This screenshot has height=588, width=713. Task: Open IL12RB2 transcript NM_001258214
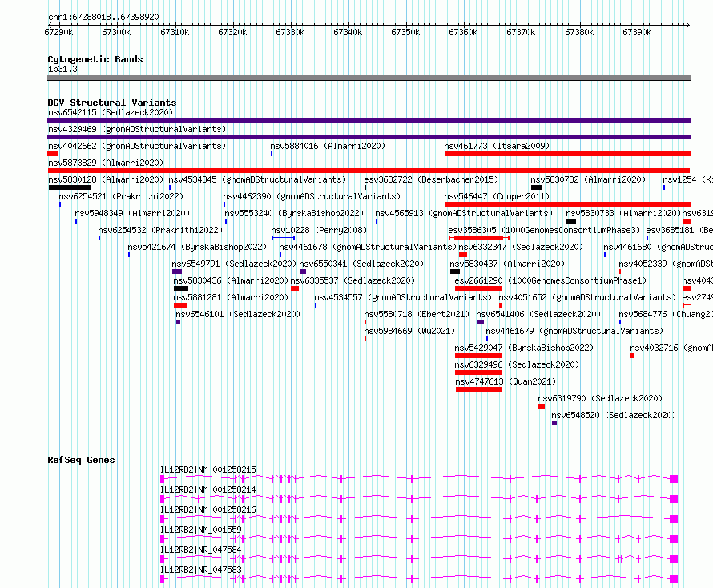point(207,489)
